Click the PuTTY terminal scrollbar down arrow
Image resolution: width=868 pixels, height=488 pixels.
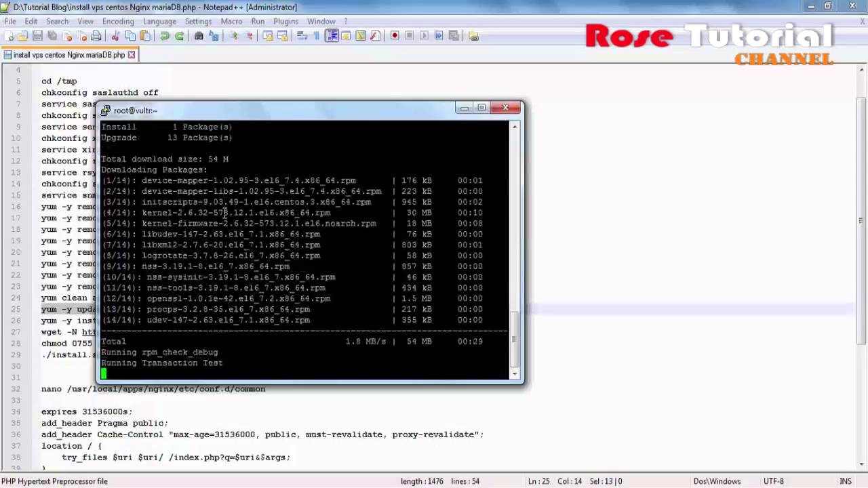[x=515, y=373]
